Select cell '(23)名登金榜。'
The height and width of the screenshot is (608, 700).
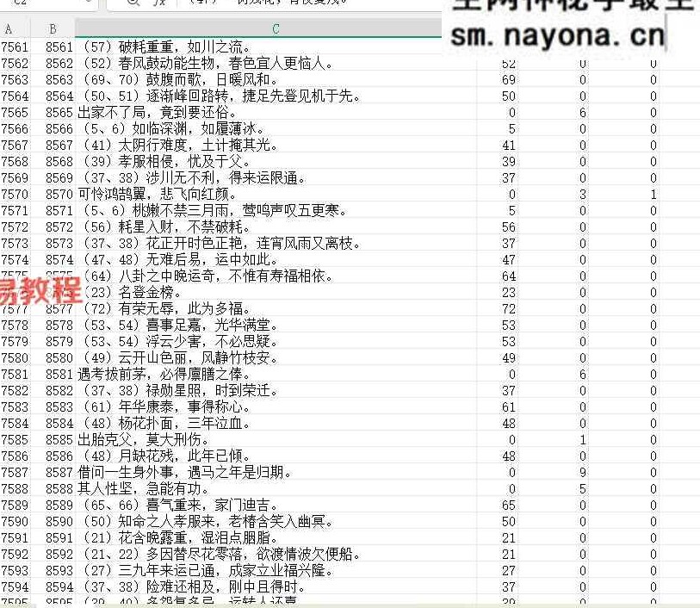tap(276, 293)
